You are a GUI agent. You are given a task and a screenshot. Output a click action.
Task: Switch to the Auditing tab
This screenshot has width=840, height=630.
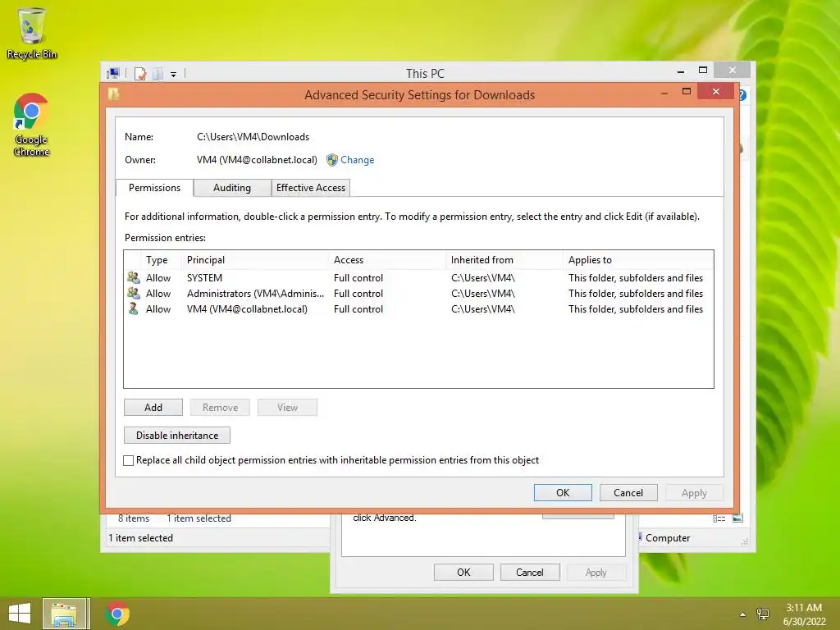click(x=232, y=188)
